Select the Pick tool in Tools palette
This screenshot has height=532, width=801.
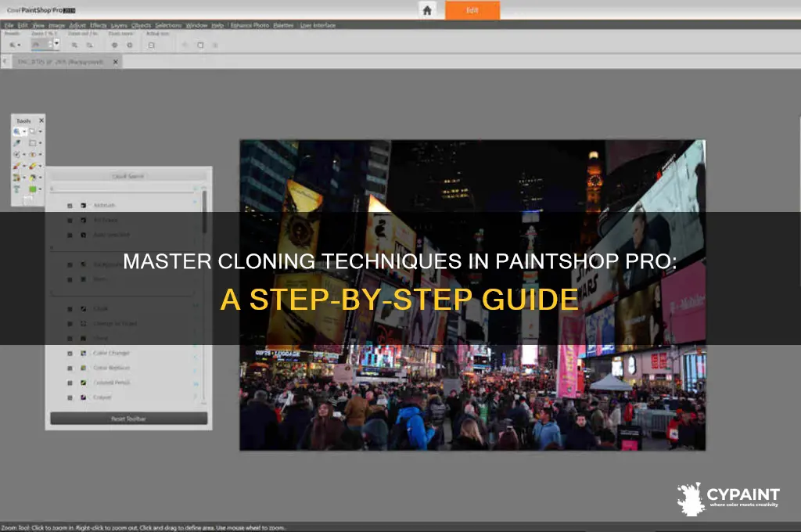click(x=32, y=131)
